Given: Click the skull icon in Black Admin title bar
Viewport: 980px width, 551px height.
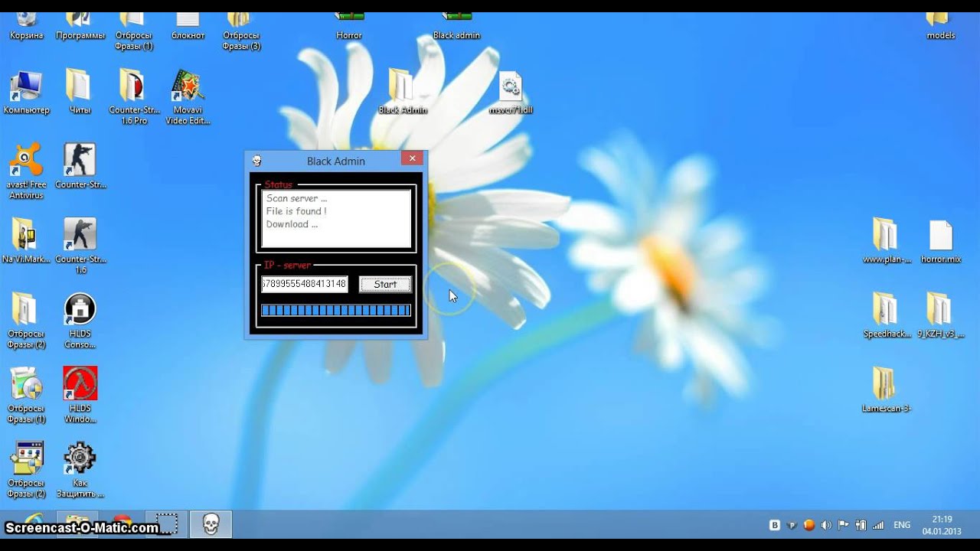Looking at the screenshot, I should [257, 161].
